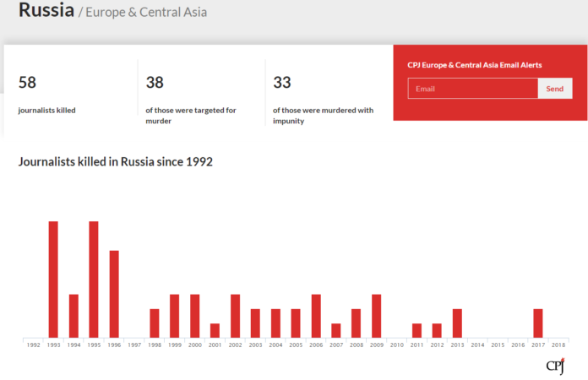Click the 33 murdered with impunity figure
The image size is (588, 380).
coord(282,83)
